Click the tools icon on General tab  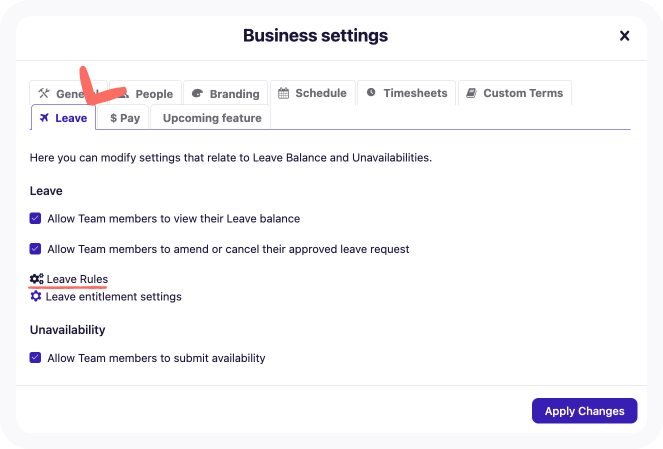pos(44,93)
